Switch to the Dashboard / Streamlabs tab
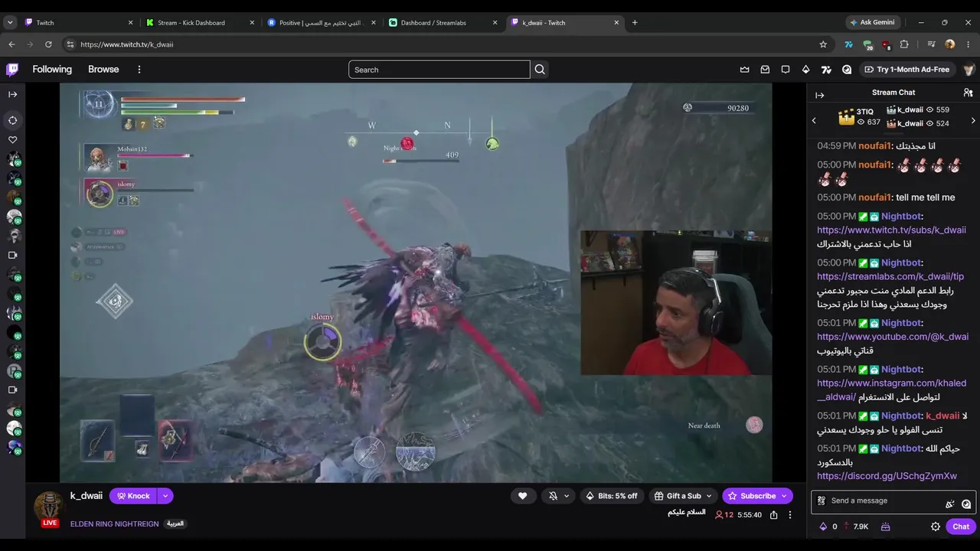Image resolution: width=980 pixels, height=551 pixels. pyautogui.click(x=443, y=23)
